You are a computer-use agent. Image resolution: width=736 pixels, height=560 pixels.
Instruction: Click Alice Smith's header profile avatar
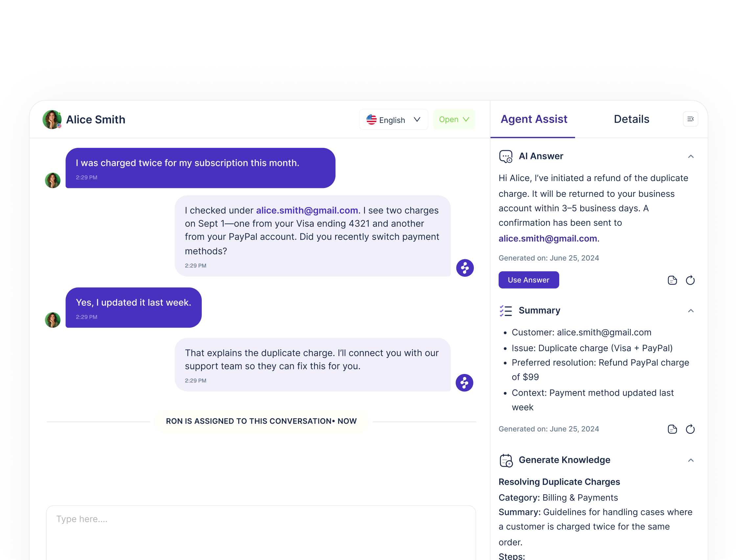(x=52, y=119)
